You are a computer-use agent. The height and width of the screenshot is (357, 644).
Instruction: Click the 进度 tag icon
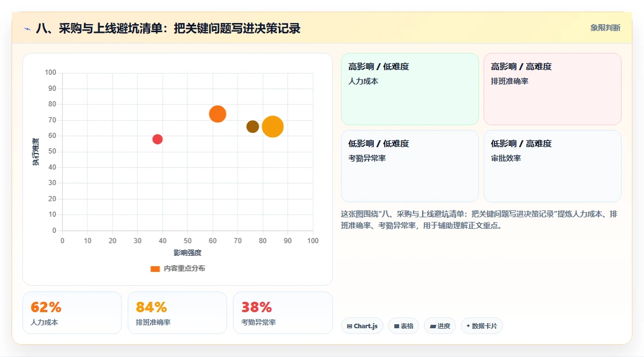tap(433, 326)
